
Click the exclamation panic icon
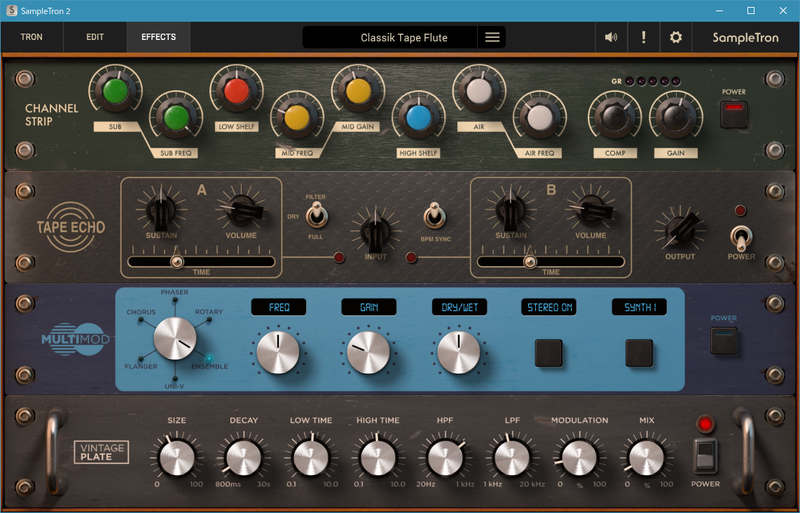tap(643, 37)
